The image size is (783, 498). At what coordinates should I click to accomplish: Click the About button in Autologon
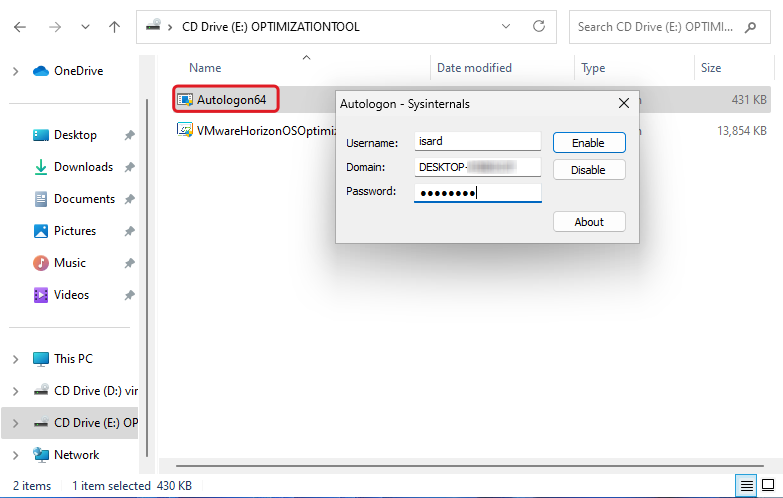[589, 222]
